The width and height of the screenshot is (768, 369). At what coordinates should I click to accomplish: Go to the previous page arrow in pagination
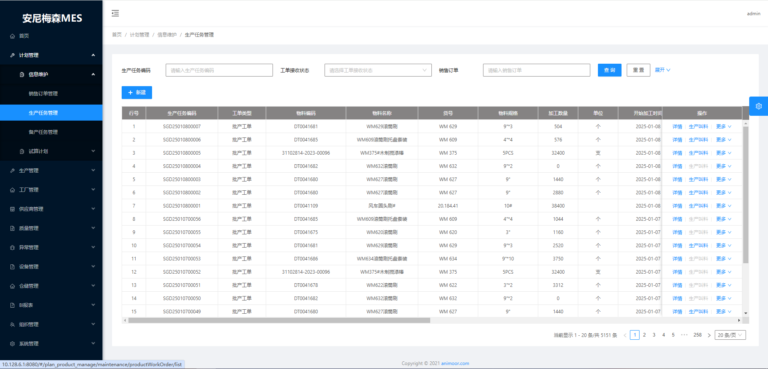click(x=625, y=335)
